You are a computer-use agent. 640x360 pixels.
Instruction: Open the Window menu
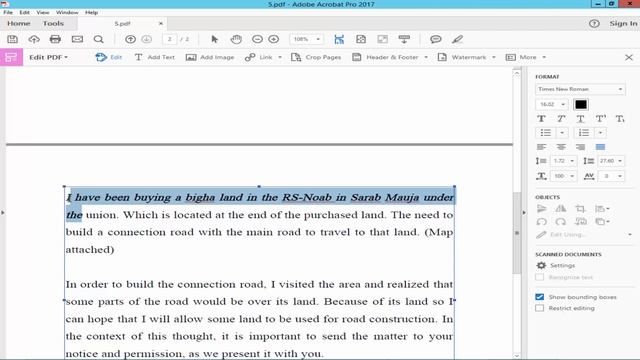point(67,12)
